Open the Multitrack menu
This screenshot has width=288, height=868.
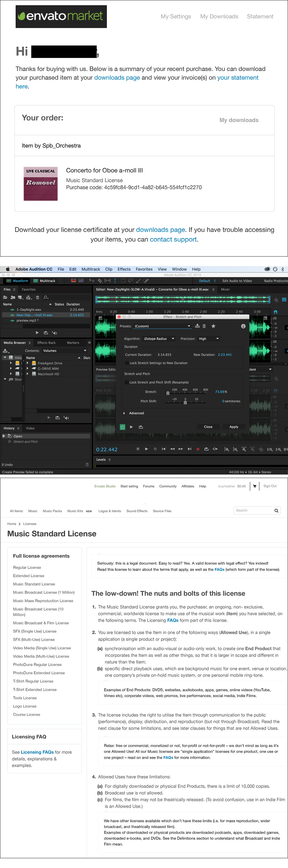91,269
